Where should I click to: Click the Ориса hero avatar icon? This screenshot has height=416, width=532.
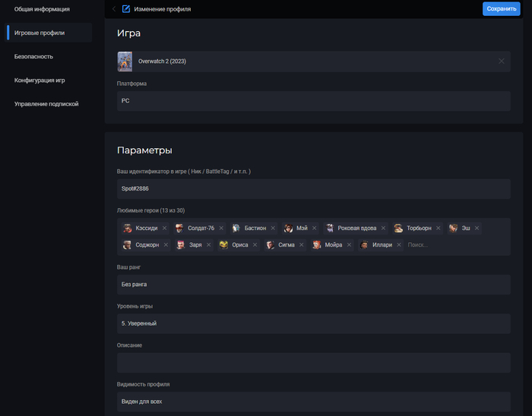pos(223,245)
